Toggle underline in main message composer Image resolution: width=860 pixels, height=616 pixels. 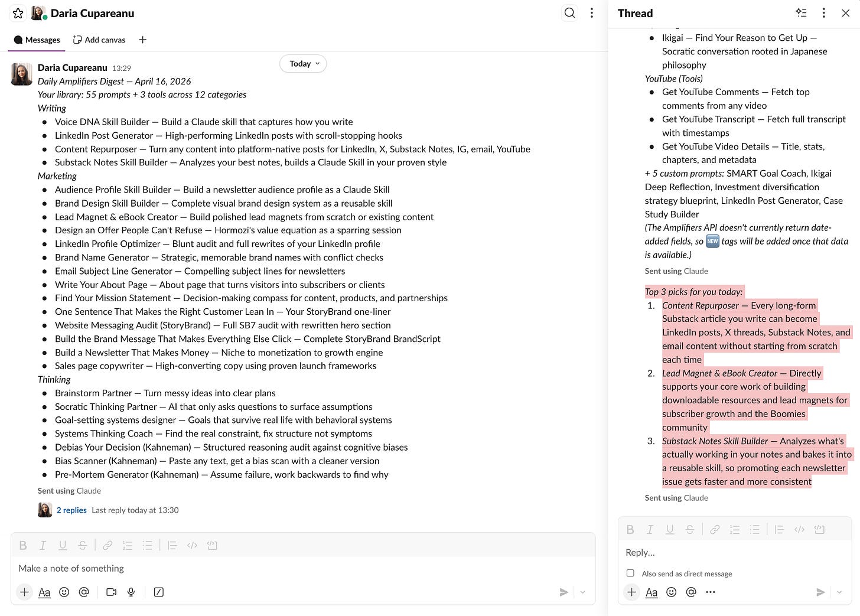click(x=63, y=545)
